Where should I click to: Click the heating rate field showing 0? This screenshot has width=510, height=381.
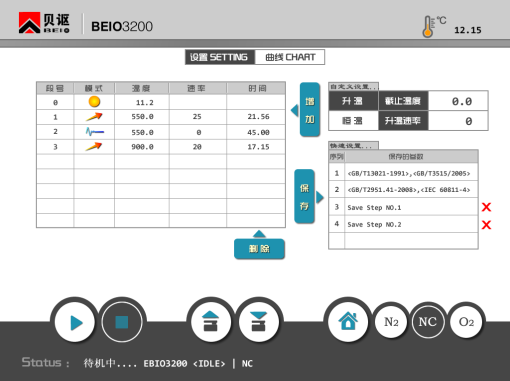coord(458,121)
